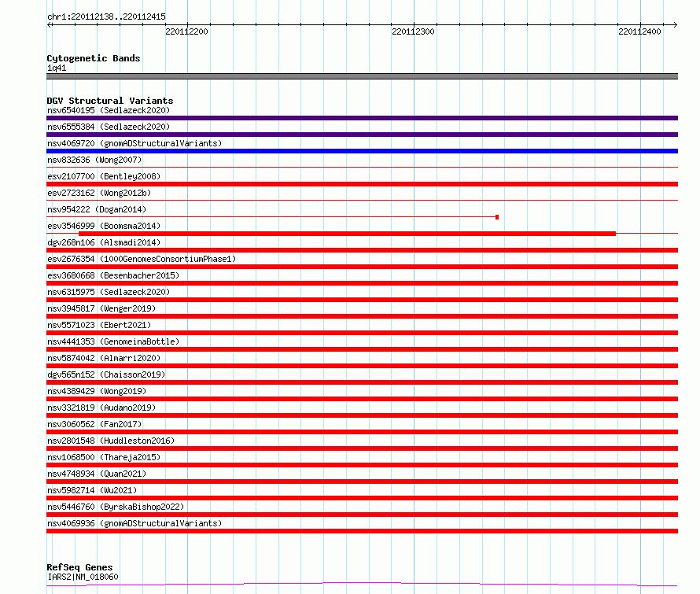Open variant nsv2801548 (Huddleston2016)
Viewport: 700px width, 594px height.
click(x=111, y=441)
